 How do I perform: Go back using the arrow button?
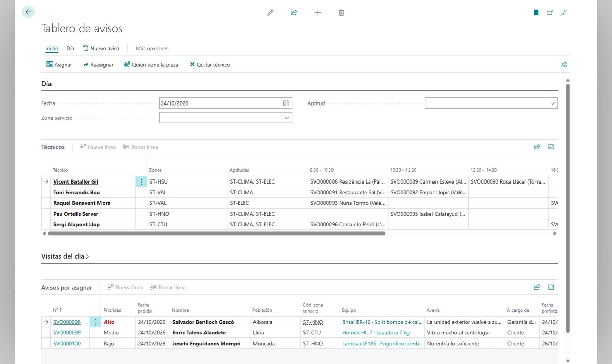point(28,12)
